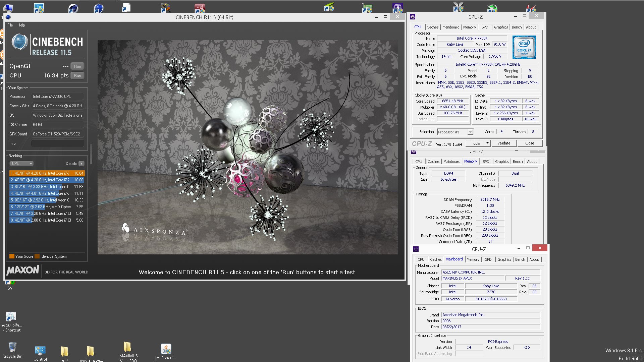The height and width of the screenshot is (362, 644).
Task: Open the CPU ranking type dropdown
Action: [21, 164]
